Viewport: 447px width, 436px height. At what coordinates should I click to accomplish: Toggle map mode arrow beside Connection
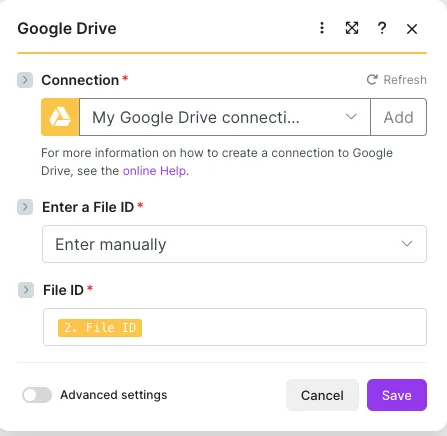coord(25,80)
